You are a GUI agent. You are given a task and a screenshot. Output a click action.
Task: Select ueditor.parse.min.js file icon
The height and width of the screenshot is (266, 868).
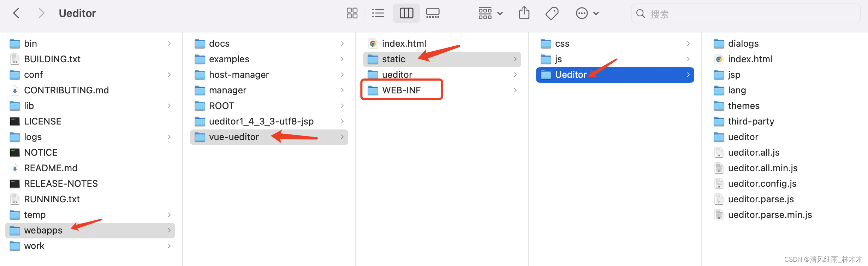[719, 215]
